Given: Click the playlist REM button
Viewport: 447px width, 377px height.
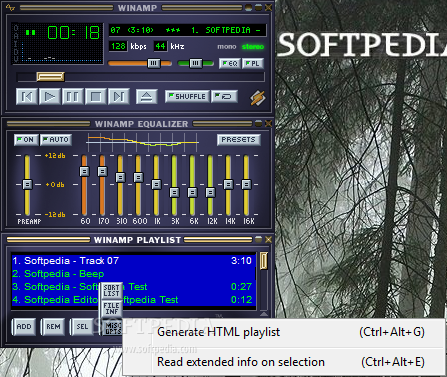Looking at the screenshot, I should [x=53, y=327].
